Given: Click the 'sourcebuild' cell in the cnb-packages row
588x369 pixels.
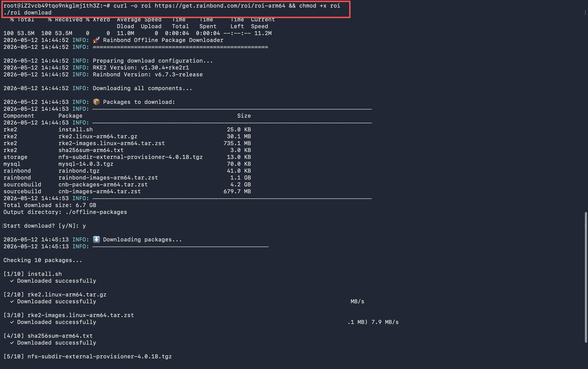Looking at the screenshot, I should click(22, 184).
